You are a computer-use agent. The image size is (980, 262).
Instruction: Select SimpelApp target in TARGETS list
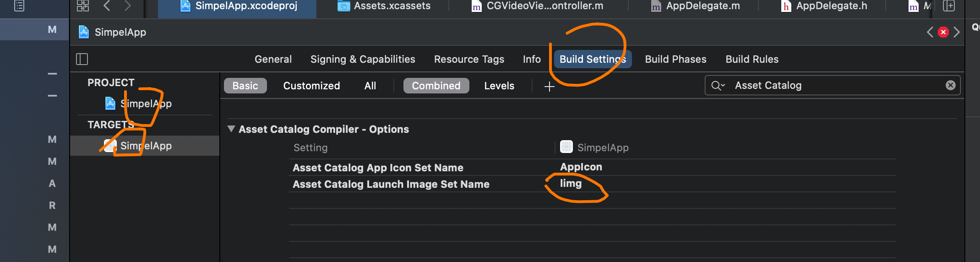145,146
